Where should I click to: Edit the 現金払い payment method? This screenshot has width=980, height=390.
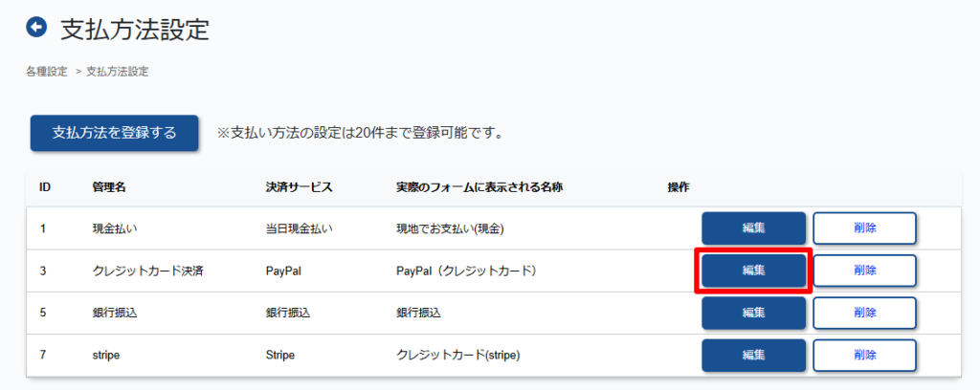(x=754, y=228)
